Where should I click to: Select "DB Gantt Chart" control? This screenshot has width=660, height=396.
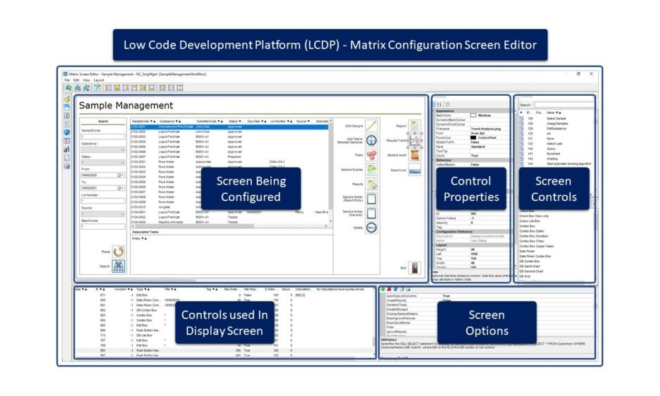[x=530, y=266]
